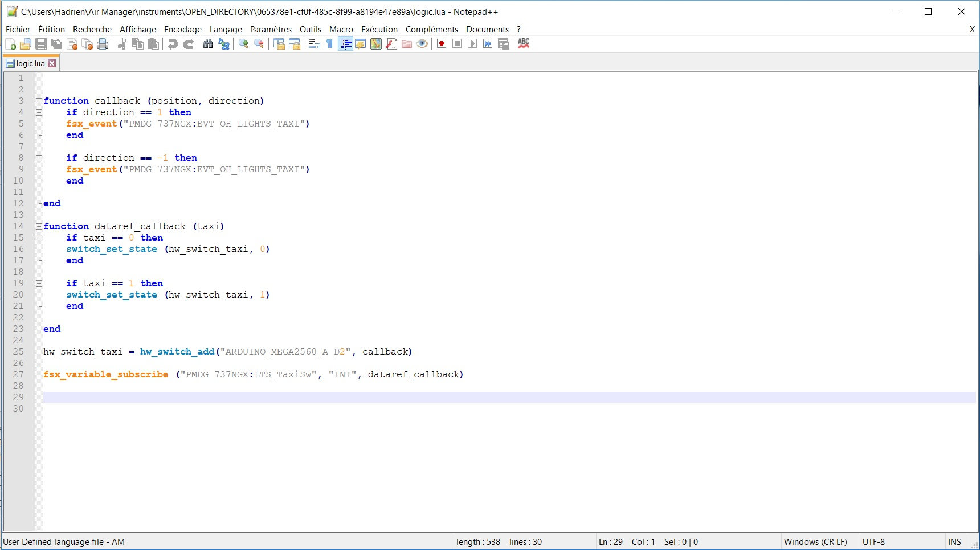
Task: Zoom out using the magnifier minus icon
Action: (259, 44)
